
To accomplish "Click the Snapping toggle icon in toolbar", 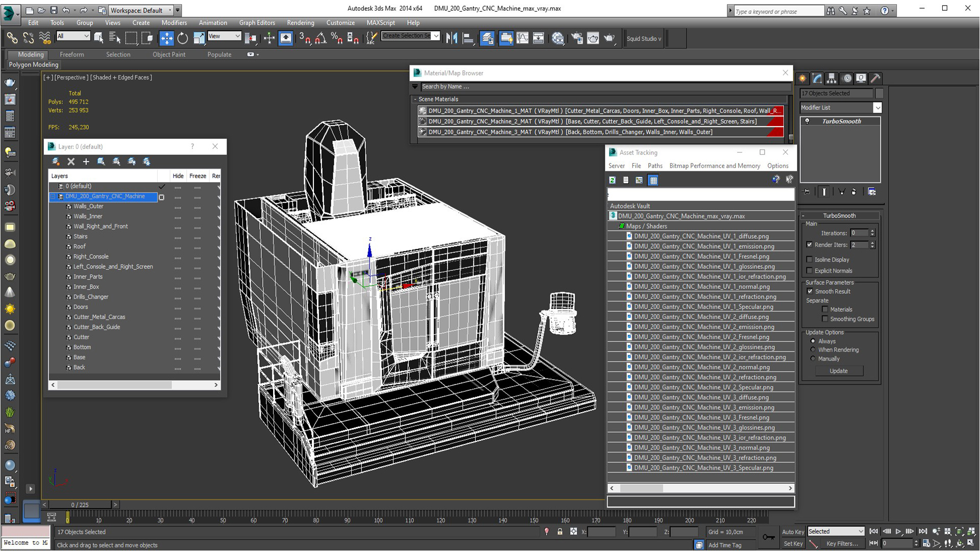I will [304, 38].
